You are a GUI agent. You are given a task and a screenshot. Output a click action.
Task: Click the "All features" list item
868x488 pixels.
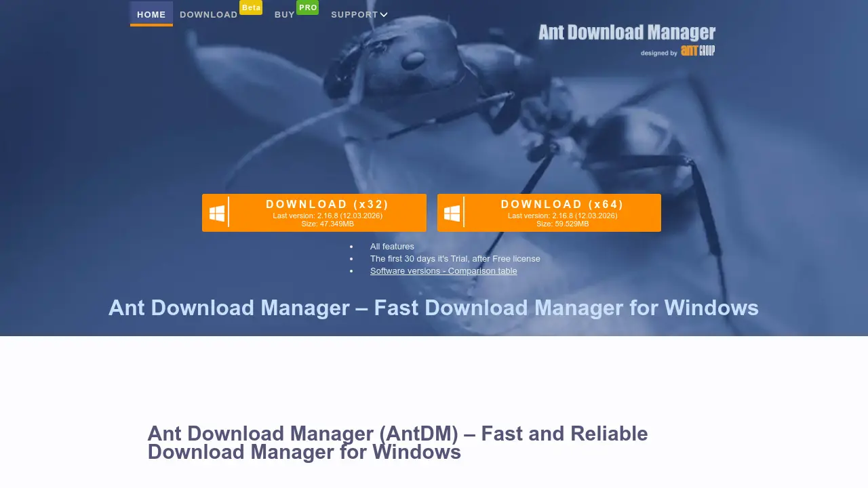coord(392,247)
